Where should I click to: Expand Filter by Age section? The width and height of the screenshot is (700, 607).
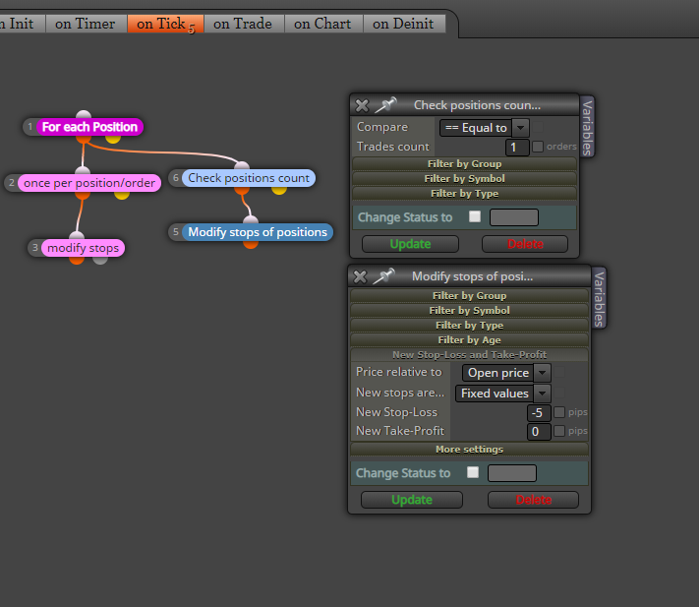click(469, 339)
